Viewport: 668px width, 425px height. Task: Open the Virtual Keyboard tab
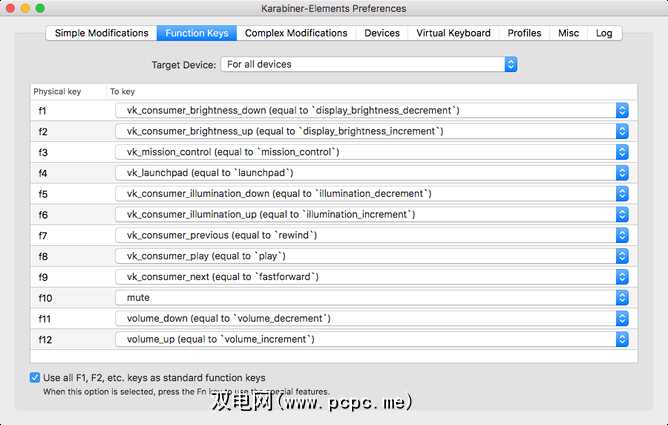(453, 33)
